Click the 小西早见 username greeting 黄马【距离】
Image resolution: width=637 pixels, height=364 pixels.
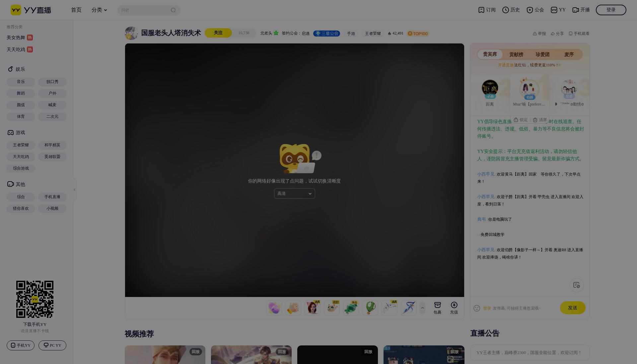coord(486,174)
